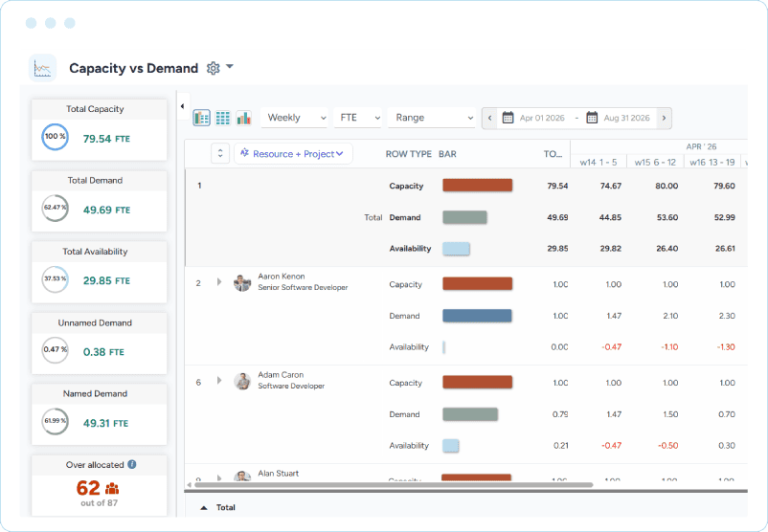Open the Weekly interval dropdown

294,118
